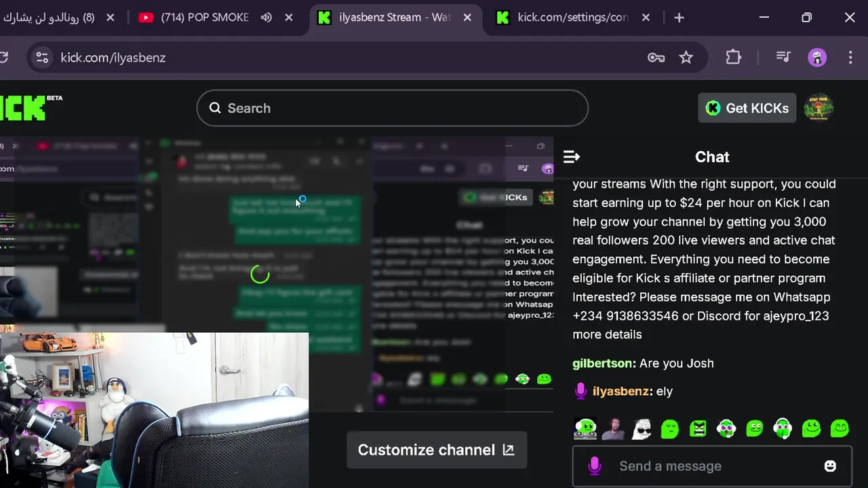The width and height of the screenshot is (868, 488).
Task: Click the "ajeypro_123" Discord name in chat
Action: click(796, 316)
